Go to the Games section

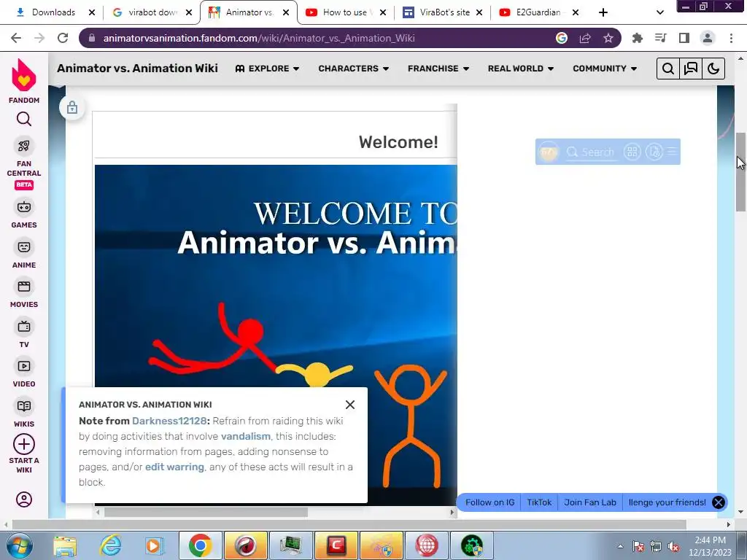point(24,214)
